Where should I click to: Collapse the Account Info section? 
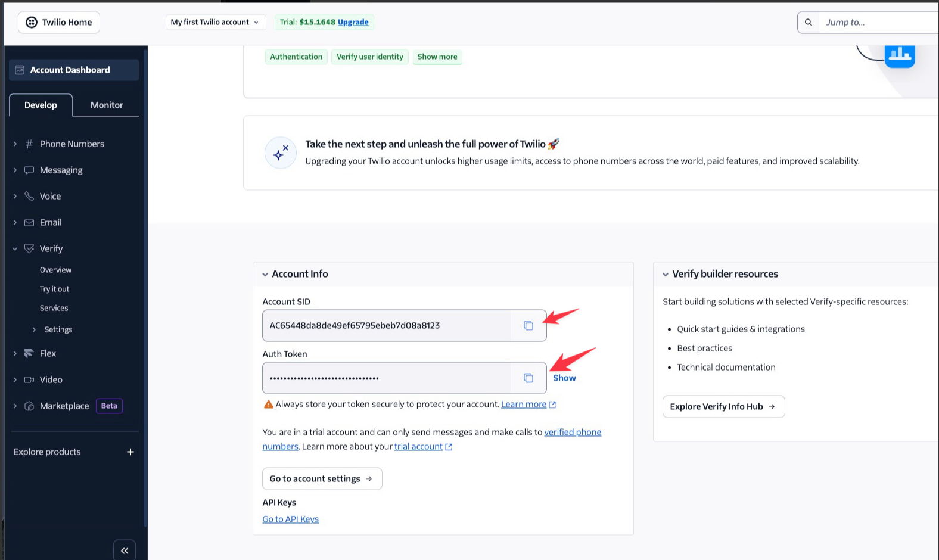tap(265, 274)
